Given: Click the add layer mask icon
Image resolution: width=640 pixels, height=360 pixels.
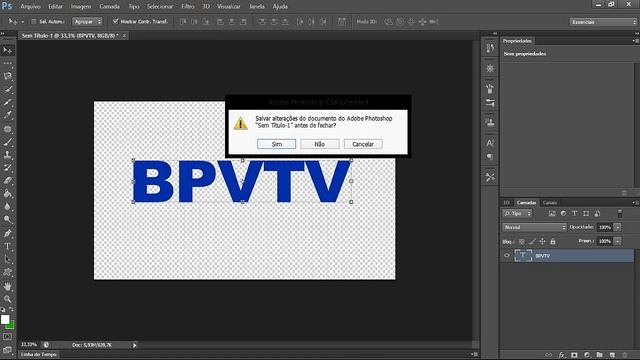Looking at the screenshot, I should click(x=574, y=355).
